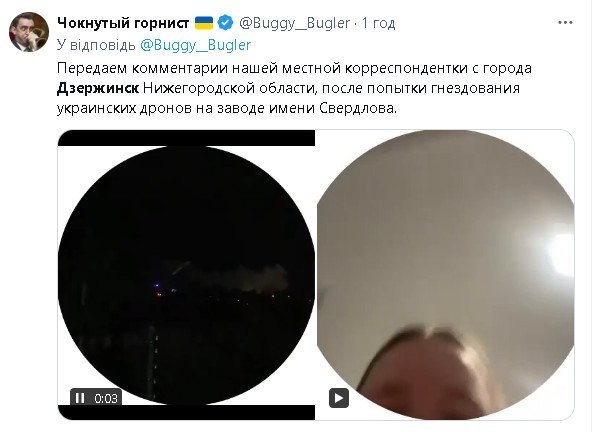Click the bold word Дзержинск

pos(98,89)
